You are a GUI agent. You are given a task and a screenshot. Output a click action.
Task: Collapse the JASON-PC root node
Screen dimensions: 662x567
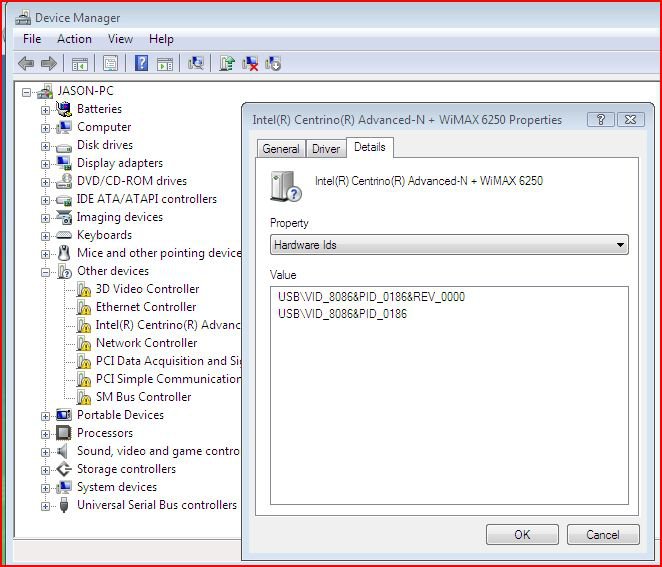[26, 92]
